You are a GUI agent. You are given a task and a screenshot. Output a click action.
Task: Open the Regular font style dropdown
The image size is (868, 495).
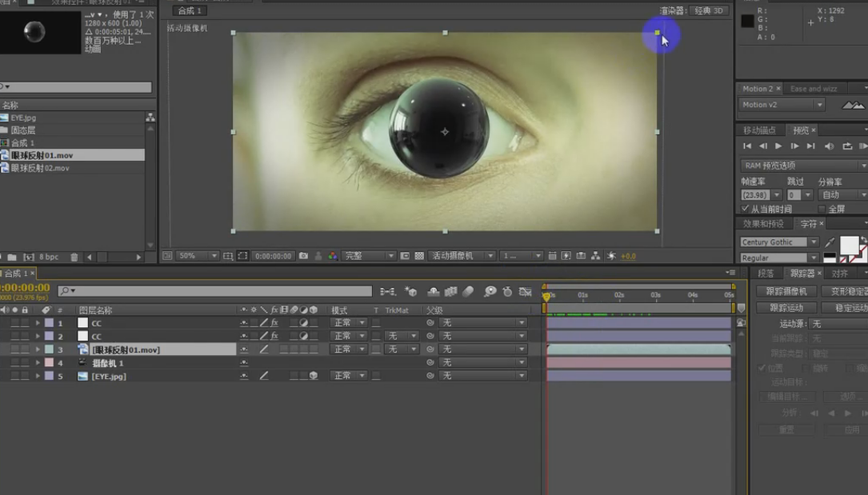[x=779, y=257]
